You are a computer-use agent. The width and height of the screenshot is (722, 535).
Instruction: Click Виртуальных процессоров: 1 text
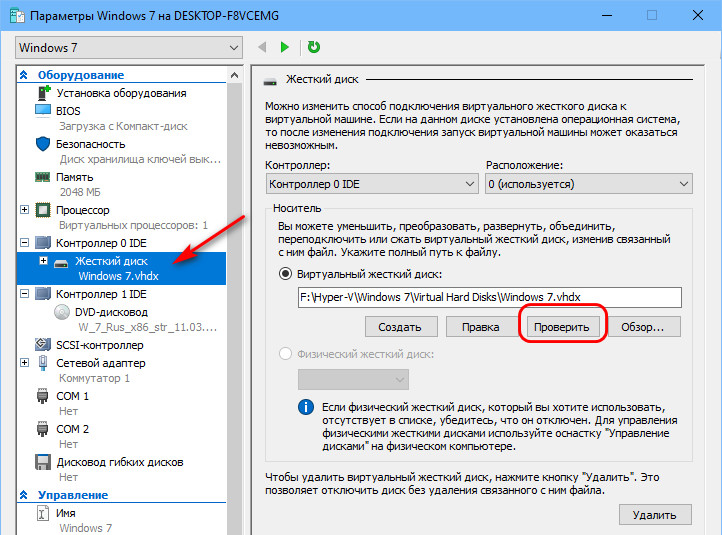133,225
